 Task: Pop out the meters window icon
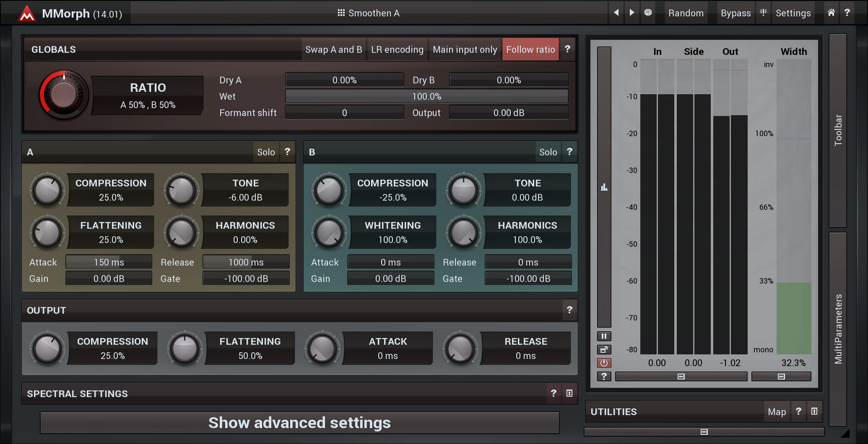click(604, 349)
